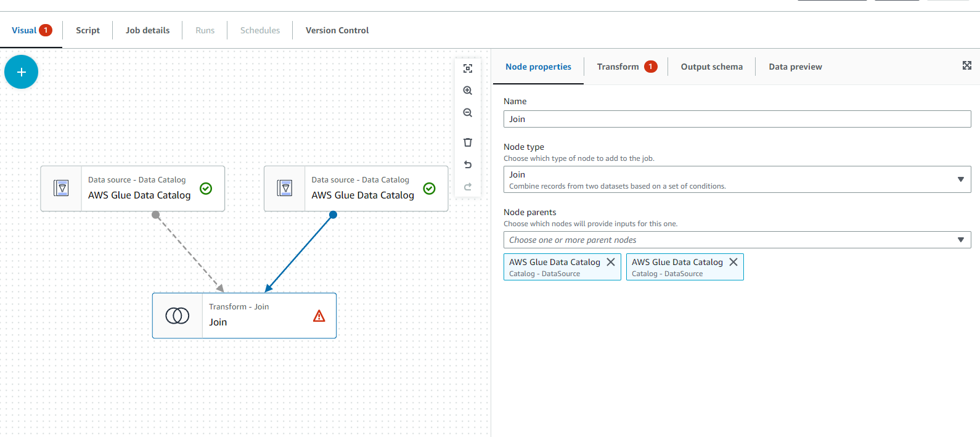
Task: Undo the last canvas action
Action: (468, 165)
